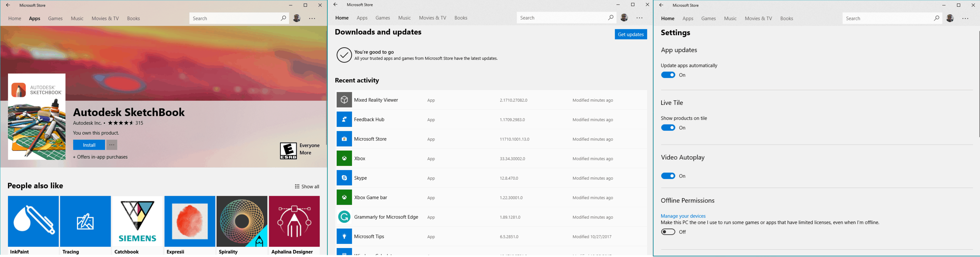Click the Xbox Game bar app icon
Viewport: 980px width, 257px height.
(x=344, y=197)
